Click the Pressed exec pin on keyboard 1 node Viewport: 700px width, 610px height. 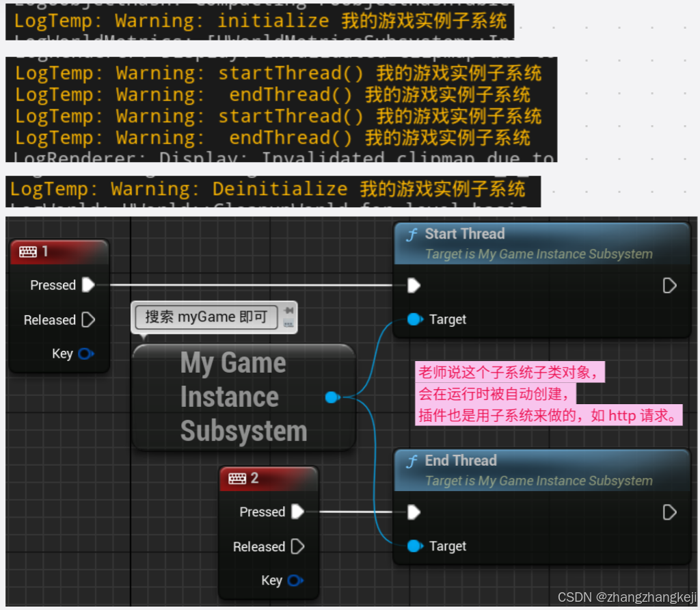click(88, 285)
